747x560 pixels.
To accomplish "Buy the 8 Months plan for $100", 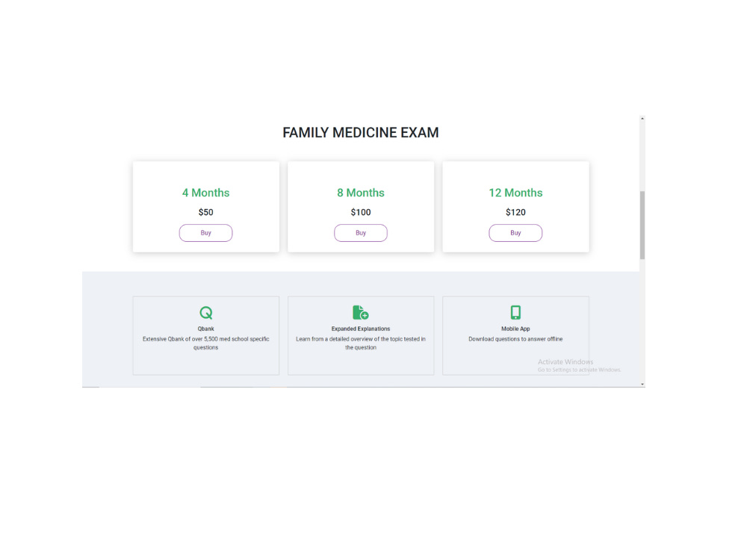I will point(361,232).
